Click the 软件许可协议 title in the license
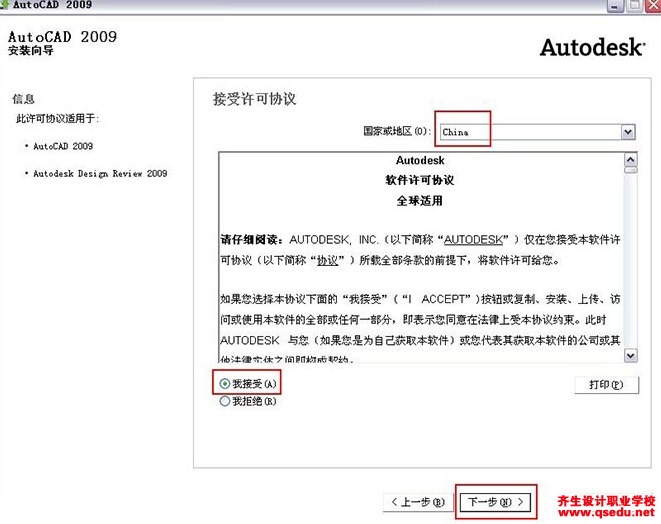 (x=419, y=180)
